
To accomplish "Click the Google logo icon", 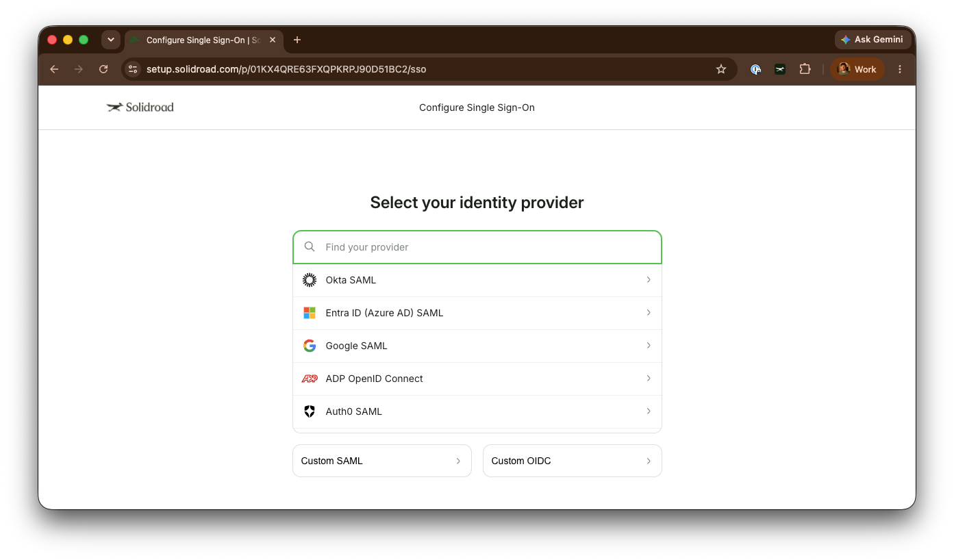I will (x=310, y=346).
